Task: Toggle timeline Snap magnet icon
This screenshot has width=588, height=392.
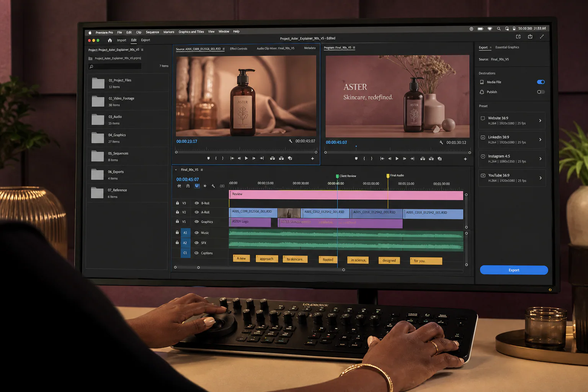Action: pyautogui.click(x=188, y=186)
